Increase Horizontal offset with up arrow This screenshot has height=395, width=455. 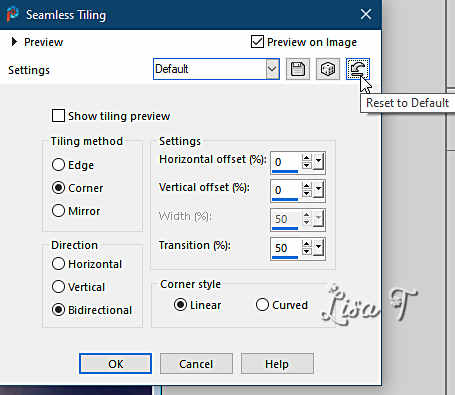(x=307, y=158)
